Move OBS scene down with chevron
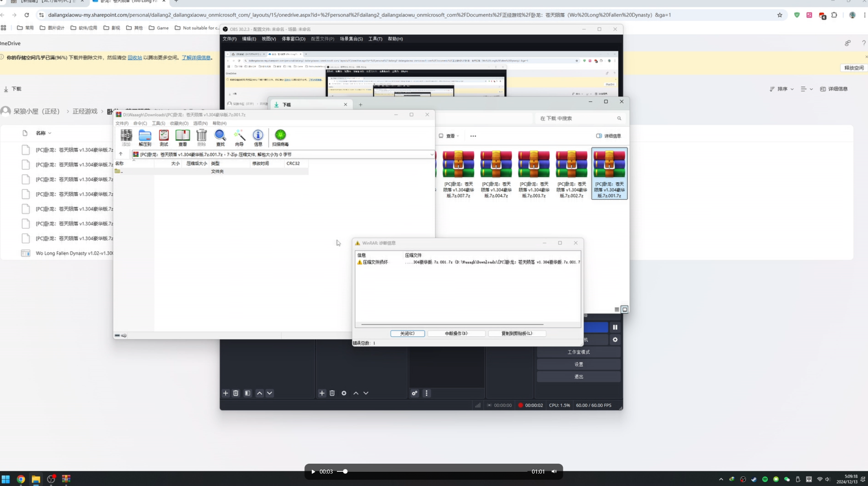The height and width of the screenshot is (486, 868). (x=270, y=393)
